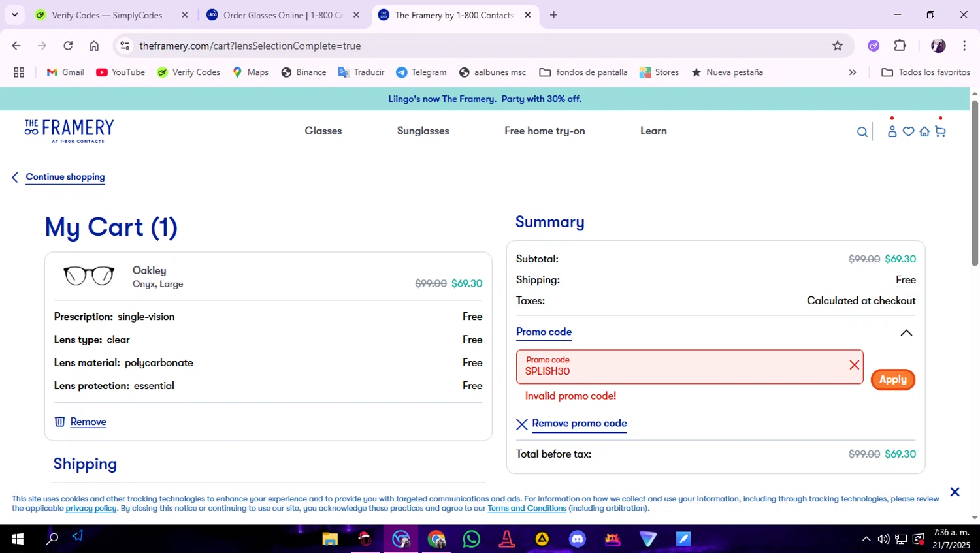This screenshot has width=980, height=553.
Task: Open a new browser tab
Action: pos(553,15)
